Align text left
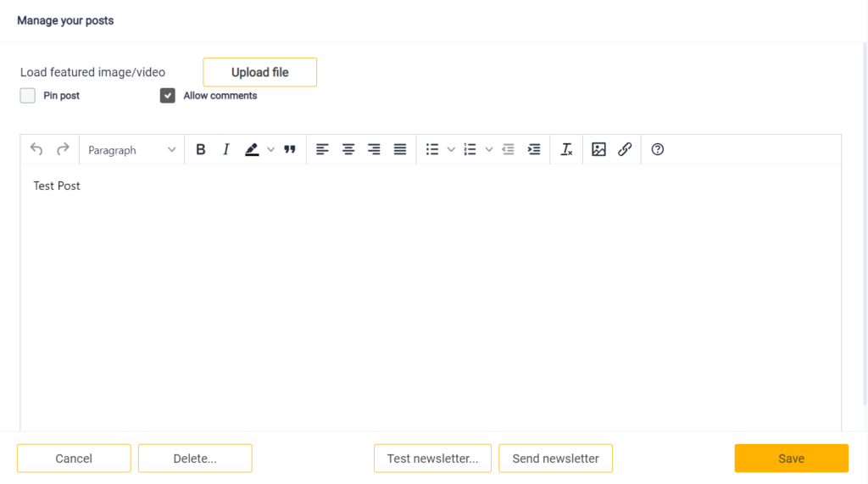This screenshot has height=484, width=868. click(x=322, y=149)
